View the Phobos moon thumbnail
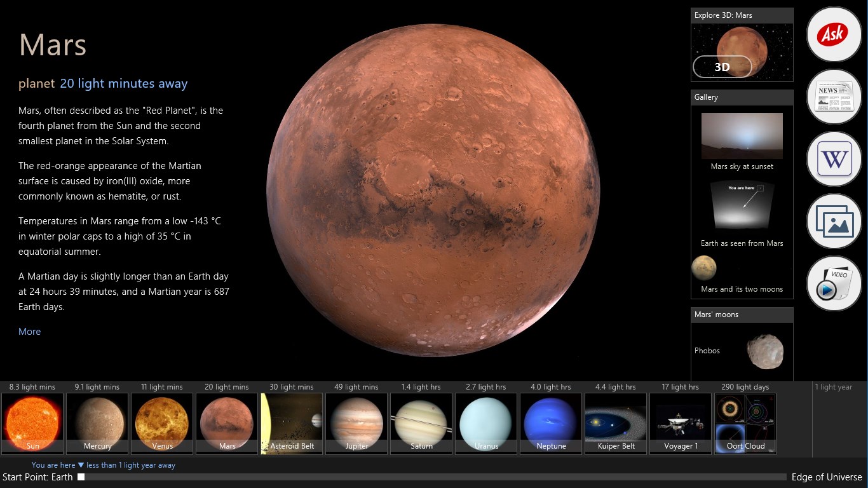This screenshot has height=488, width=868. (x=766, y=350)
